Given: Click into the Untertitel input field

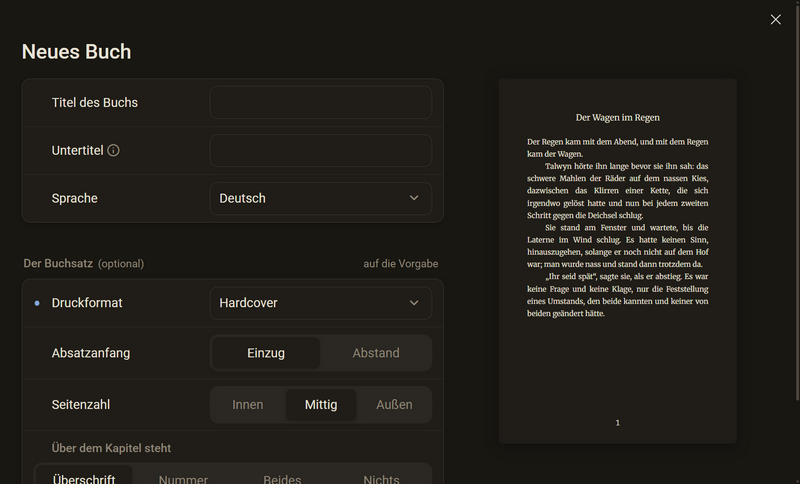Looking at the screenshot, I should click(321, 150).
